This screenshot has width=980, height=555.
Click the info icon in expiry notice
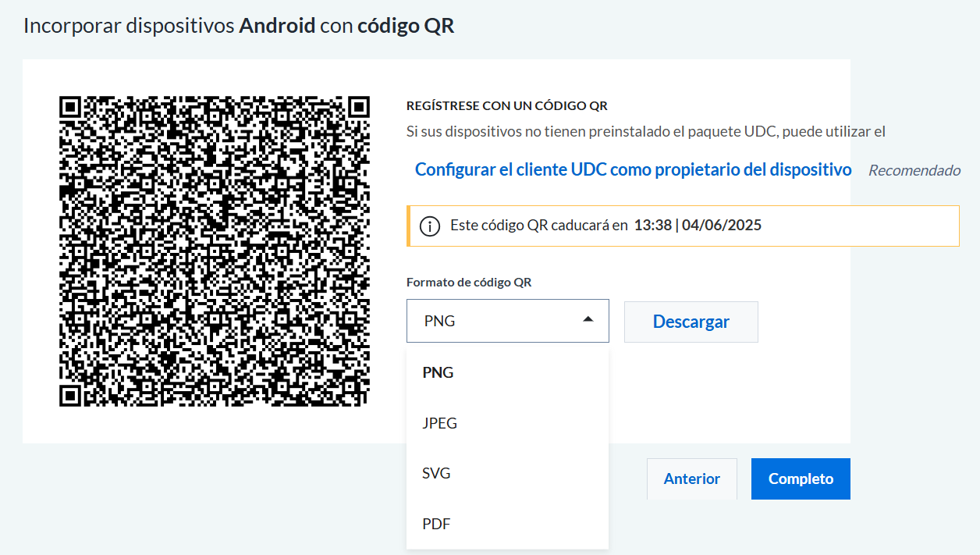[429, 226]
